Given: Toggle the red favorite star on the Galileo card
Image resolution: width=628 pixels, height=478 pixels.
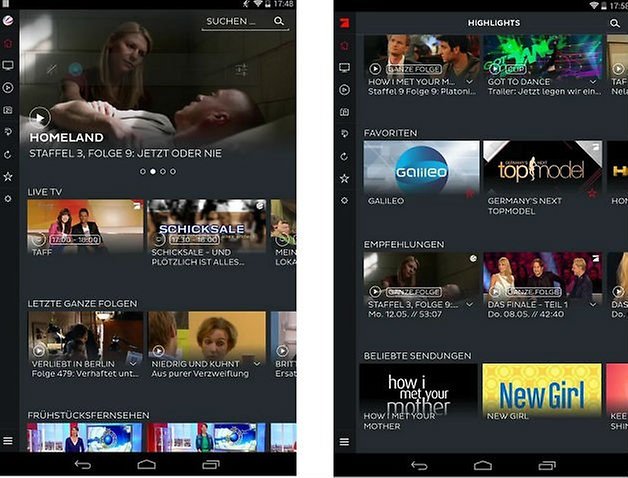Looking at the screenshot, I should click(x=470, y=194).
